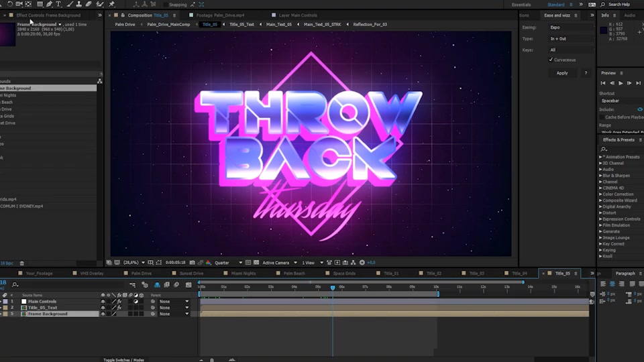Select the Brush tool in toolbar
This screenshot has width=644, height=362.
coord(69,4)
